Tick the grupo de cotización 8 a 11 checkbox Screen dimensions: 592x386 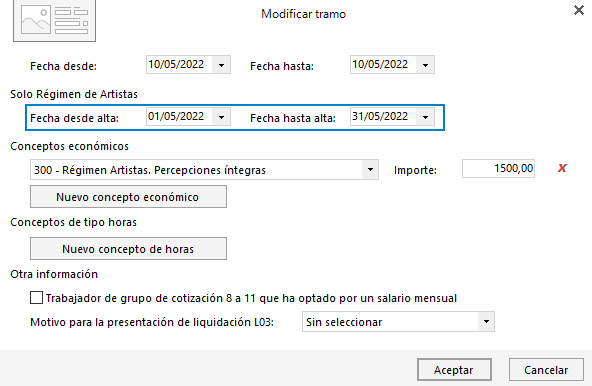click(x=36, y=298)
